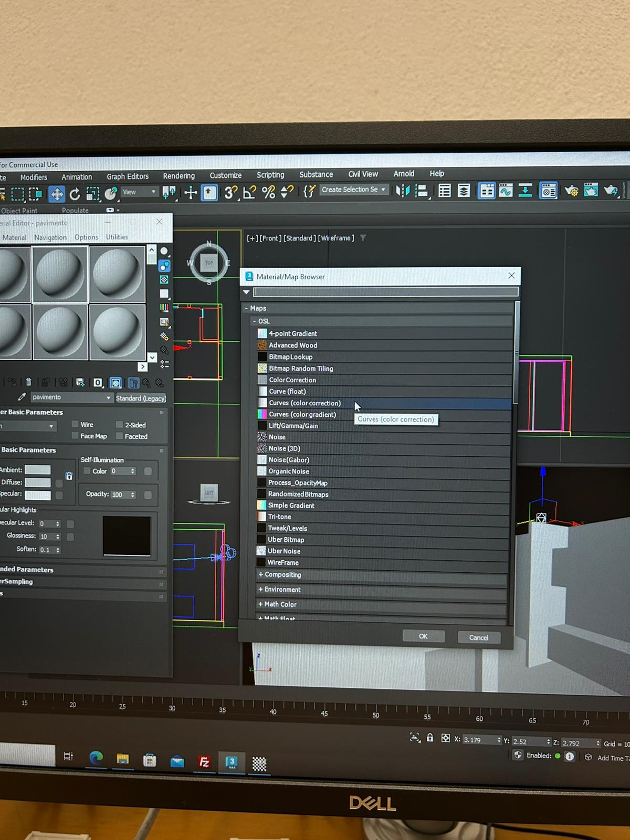Enable the Wire checkbox
Screen dimensions: 630x840
pyautogui.click(x=75, y=424)
